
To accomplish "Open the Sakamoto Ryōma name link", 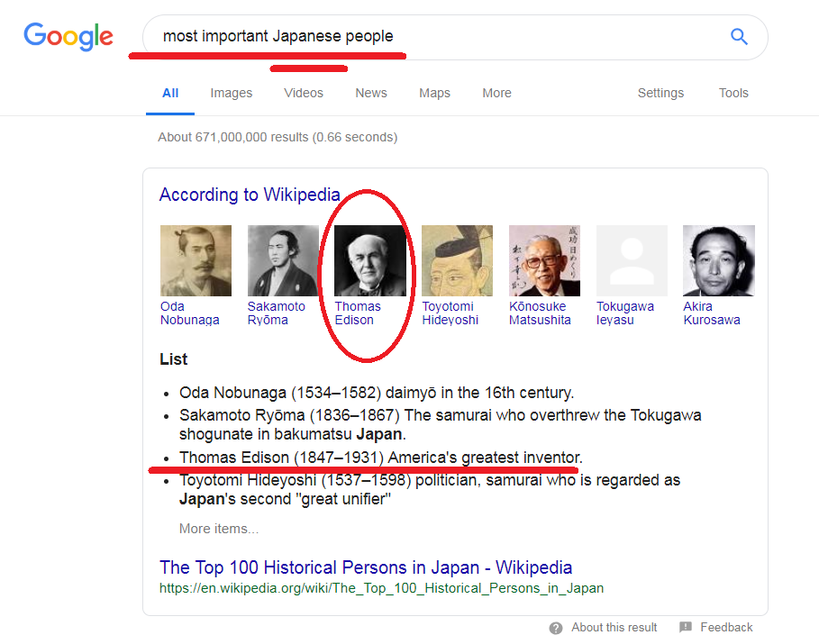I will 277,313.
